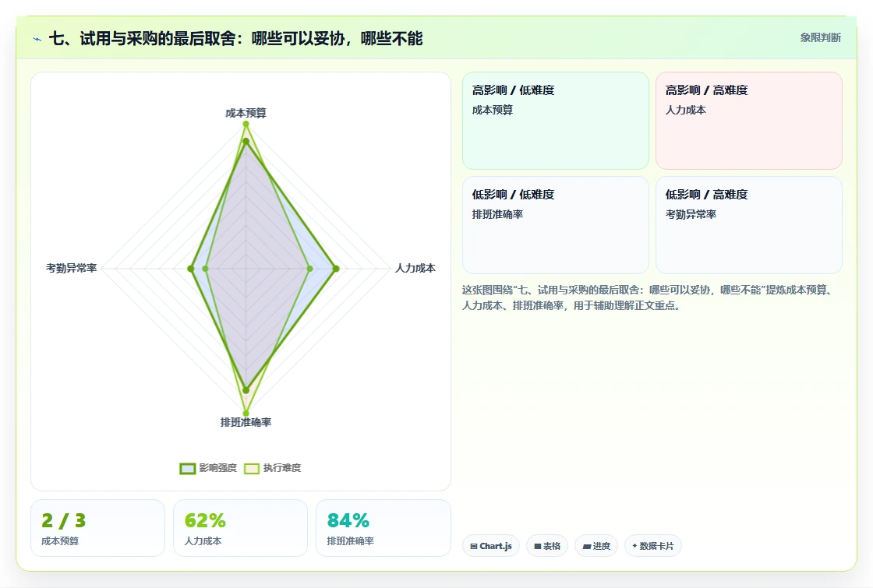The height and width of the screenshot is (588, 873).
Task: Click the icon in the 进度 chip
Action: [586, 547]
